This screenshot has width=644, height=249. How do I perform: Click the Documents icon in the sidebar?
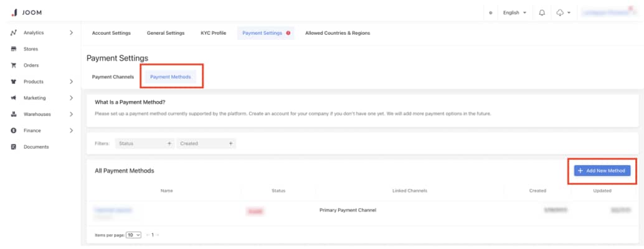[x=13, y=147]
